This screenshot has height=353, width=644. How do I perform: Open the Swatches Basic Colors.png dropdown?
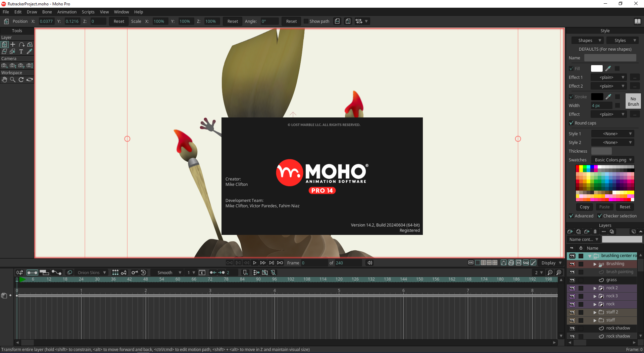pyautogui.click(x=612, y=160)
